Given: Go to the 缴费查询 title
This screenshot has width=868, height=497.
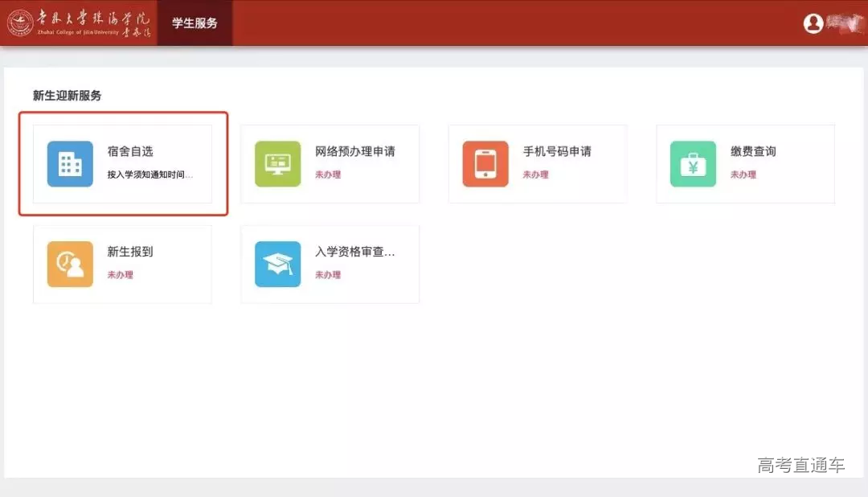Looking at the screenshot, I should coord(753,151).
